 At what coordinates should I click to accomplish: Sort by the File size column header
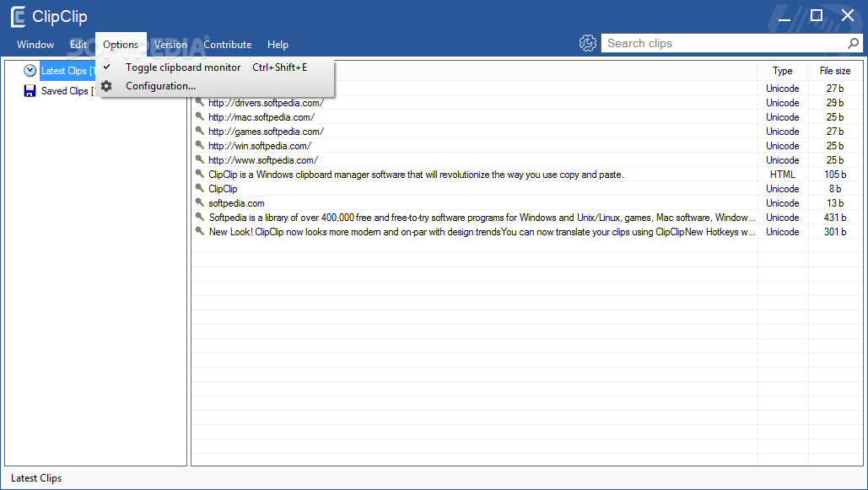pos(835,70)
